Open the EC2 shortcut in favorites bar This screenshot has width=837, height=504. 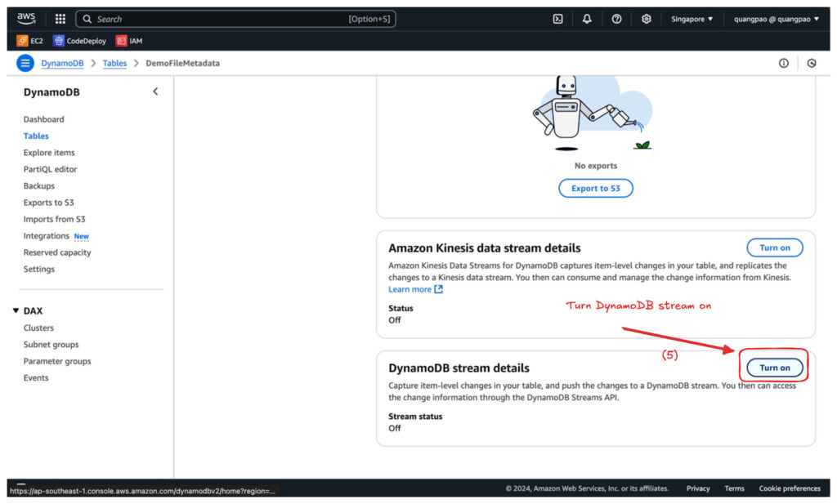(x=30, y=41)
